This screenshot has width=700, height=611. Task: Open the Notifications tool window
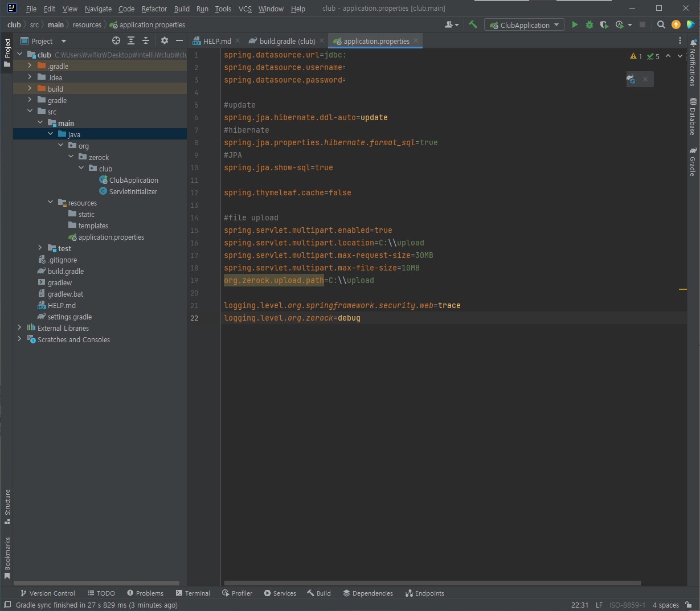[693, 63]
